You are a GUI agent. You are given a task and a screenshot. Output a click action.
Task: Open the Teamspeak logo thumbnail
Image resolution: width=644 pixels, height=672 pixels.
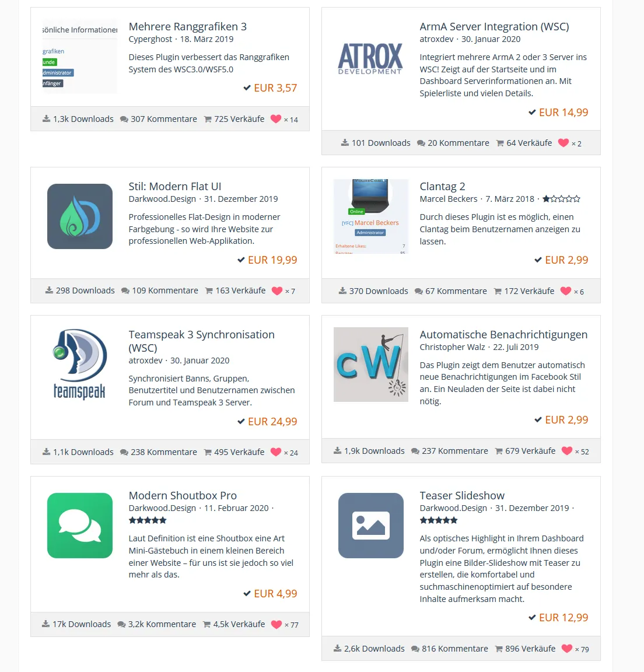coord(80,364)
